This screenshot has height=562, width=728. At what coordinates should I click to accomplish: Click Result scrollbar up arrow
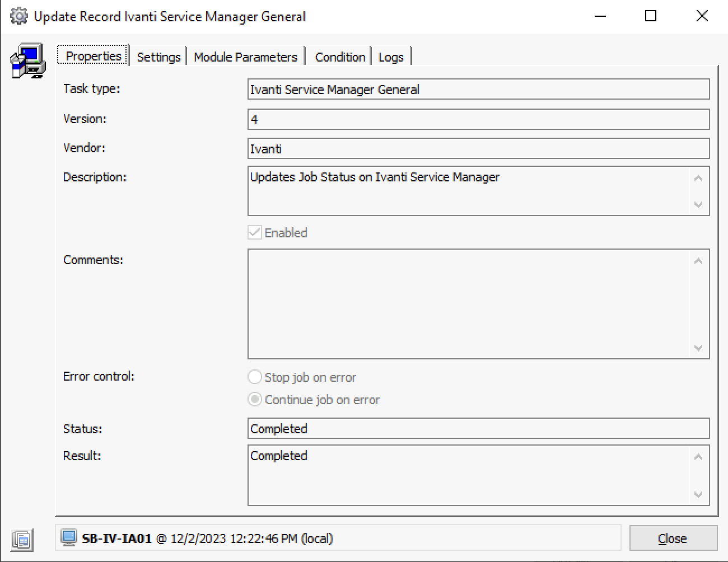click(698, 457)
